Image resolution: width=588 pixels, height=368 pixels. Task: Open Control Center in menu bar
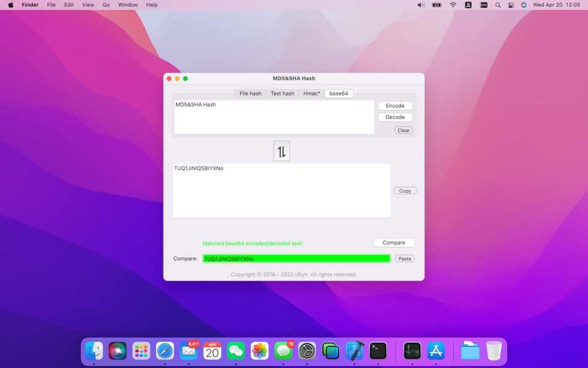[511, 5]
